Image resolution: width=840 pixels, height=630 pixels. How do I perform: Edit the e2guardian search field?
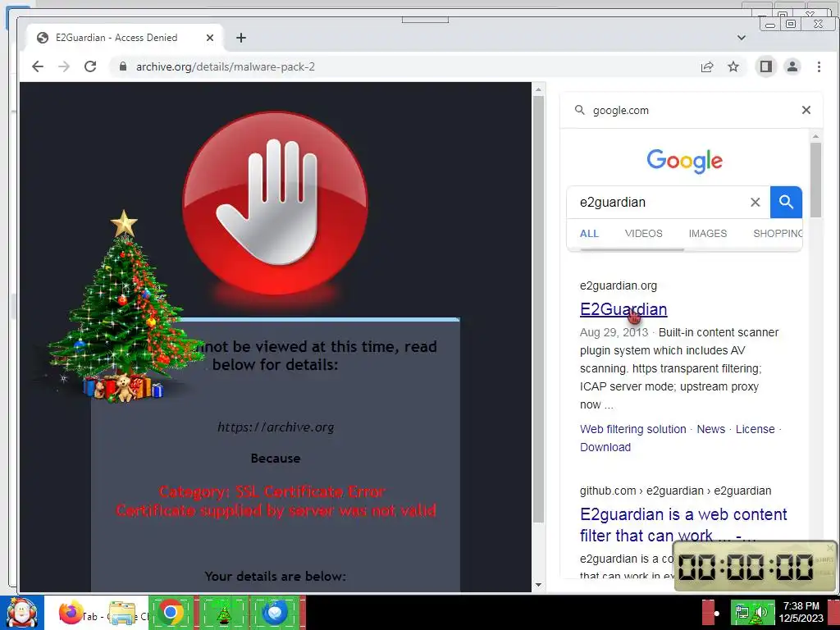click(662, 202)
